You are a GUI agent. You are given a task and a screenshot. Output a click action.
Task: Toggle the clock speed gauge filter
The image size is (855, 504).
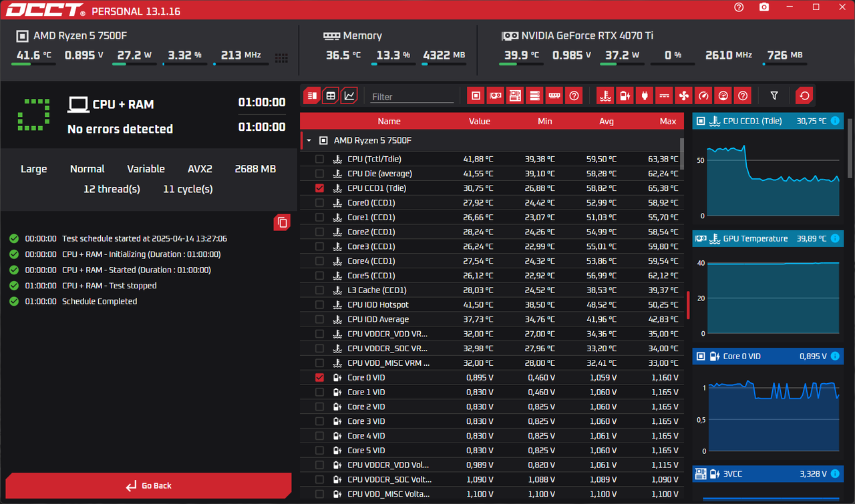point(703,95)
